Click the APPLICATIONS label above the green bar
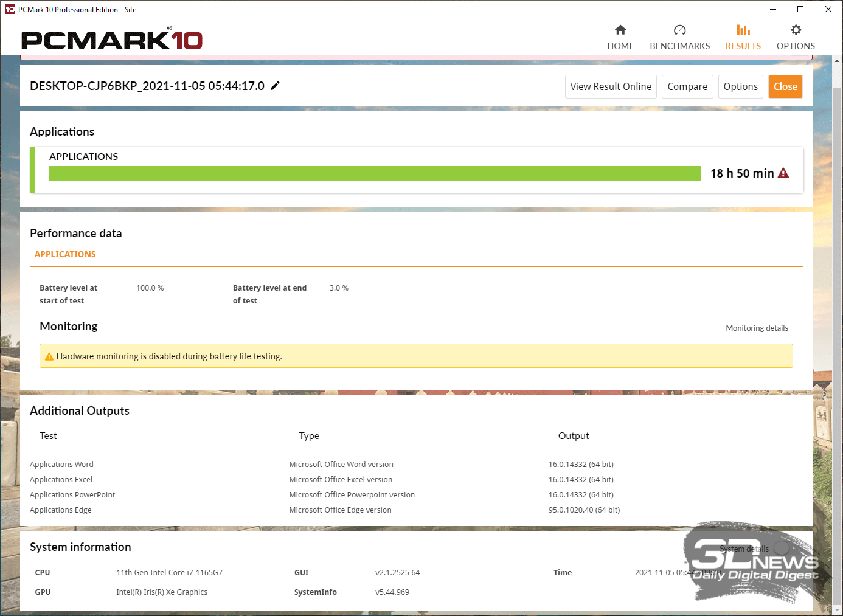This screenshot has width=843, height=616. tap(83, 156)
